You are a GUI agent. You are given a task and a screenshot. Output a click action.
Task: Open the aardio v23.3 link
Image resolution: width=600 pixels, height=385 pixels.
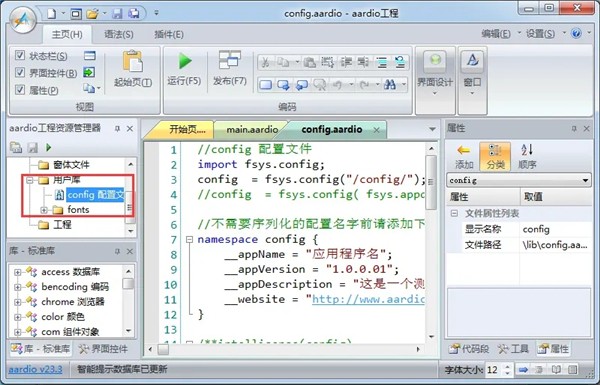point(35,369)
